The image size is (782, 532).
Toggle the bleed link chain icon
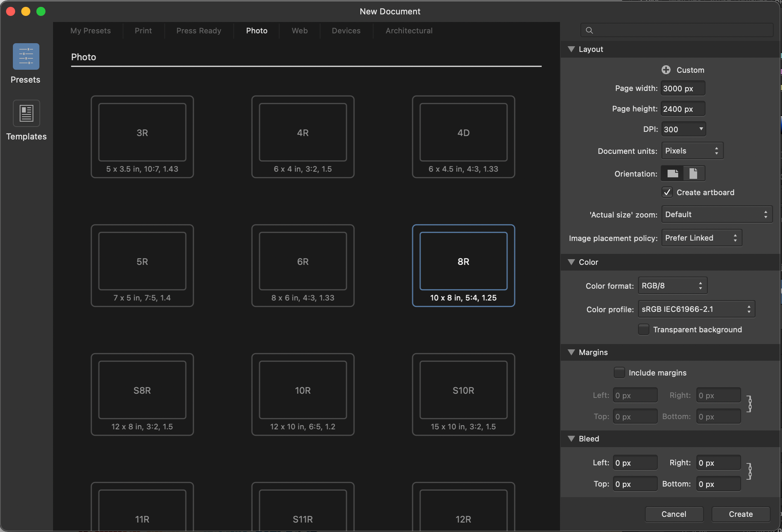(x=749, y=471)
